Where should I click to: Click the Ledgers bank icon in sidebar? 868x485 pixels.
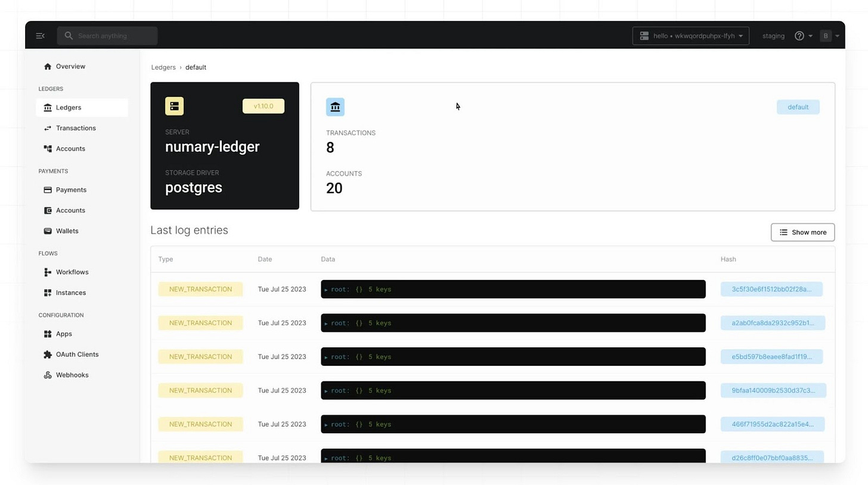click(48, 108)
